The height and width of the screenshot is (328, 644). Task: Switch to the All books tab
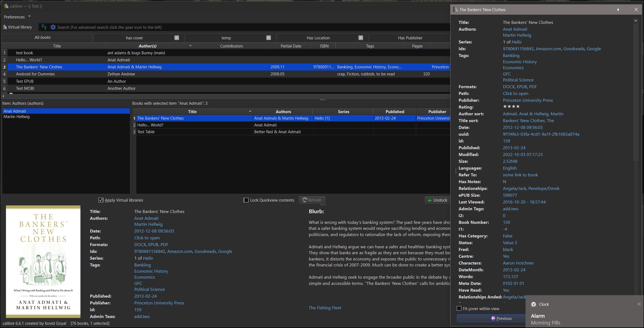43,37
